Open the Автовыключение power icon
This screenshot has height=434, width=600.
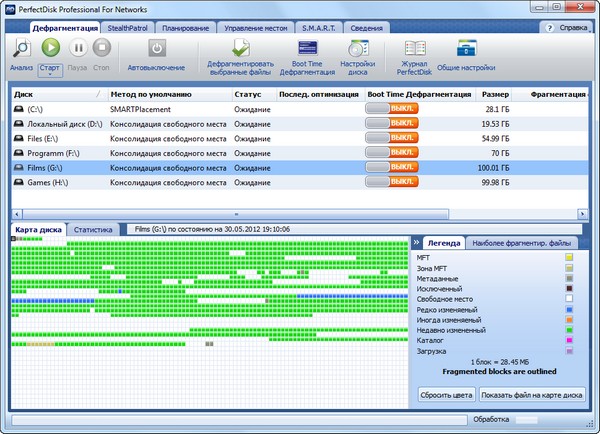[157, 48]
